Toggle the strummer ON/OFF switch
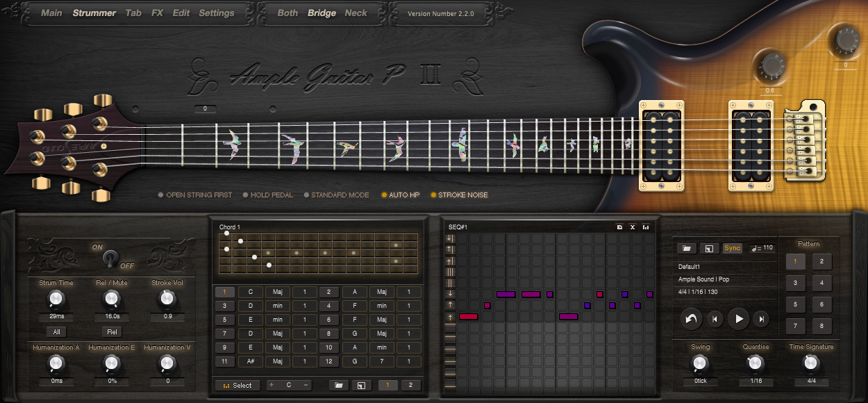868x403 pixels. click(x=109, y=258)
